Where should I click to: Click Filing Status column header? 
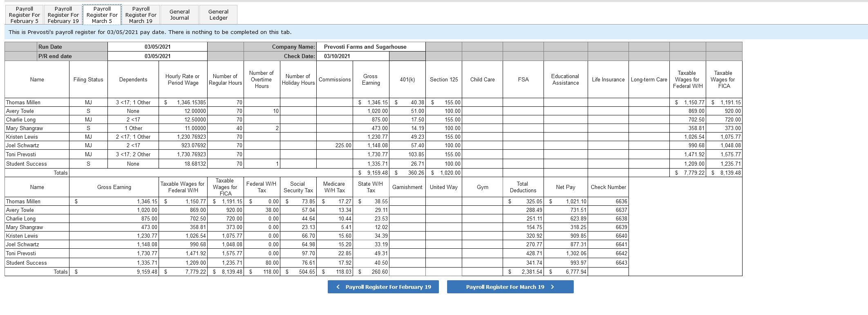pyautogui.click(x=88, y=79)
